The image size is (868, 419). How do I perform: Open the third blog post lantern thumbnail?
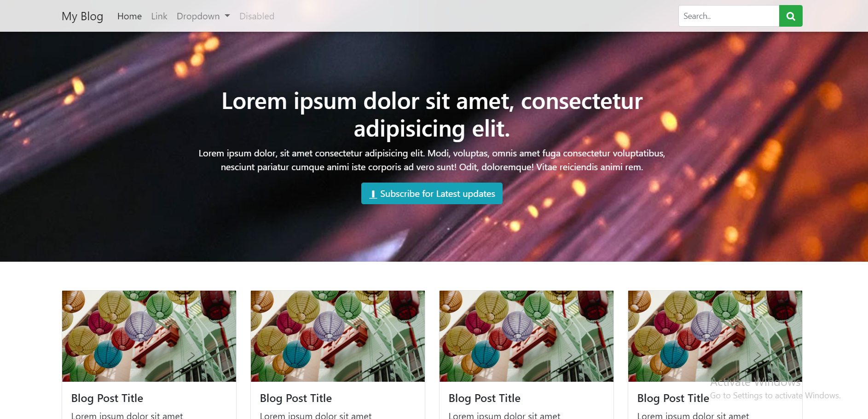(x=527, y=336)
